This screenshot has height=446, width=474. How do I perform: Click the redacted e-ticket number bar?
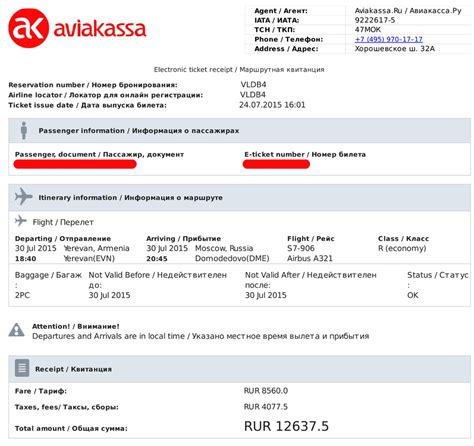[x=276, y=164]
